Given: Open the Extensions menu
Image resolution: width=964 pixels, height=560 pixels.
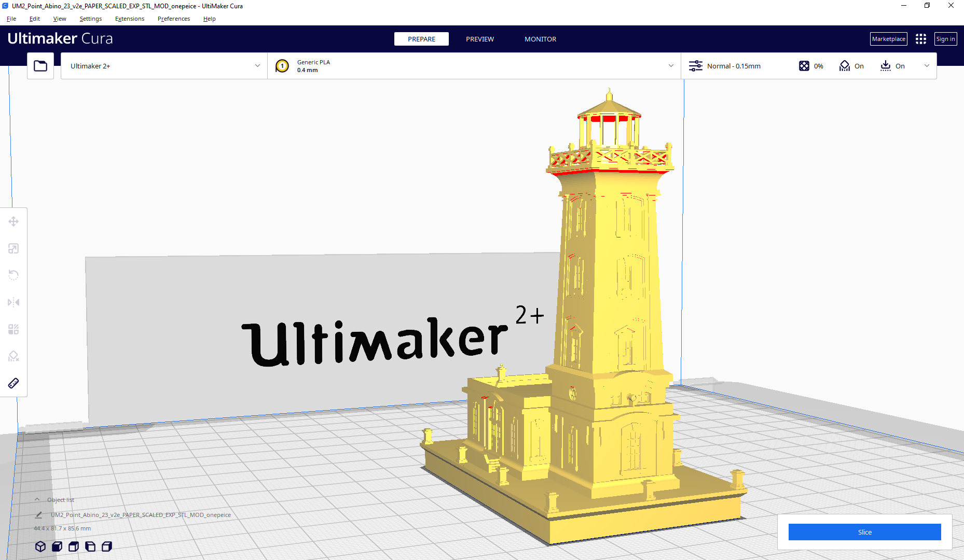Looking at the screenshot, I should point(130,19).
